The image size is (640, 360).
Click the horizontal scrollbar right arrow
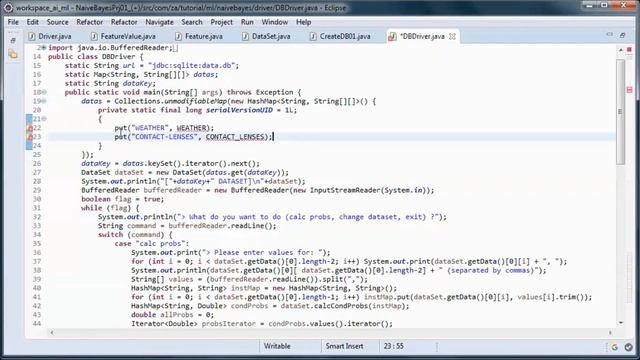click(x=611, y=333)
